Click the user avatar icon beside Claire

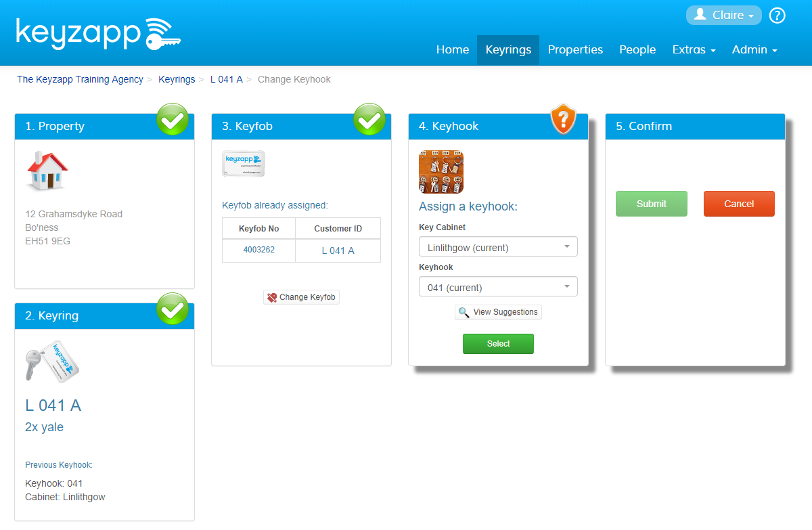click(700, 15)
